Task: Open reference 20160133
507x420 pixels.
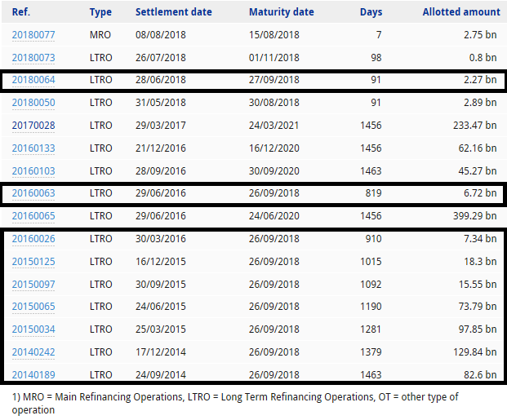Action: tap(33, 148)
